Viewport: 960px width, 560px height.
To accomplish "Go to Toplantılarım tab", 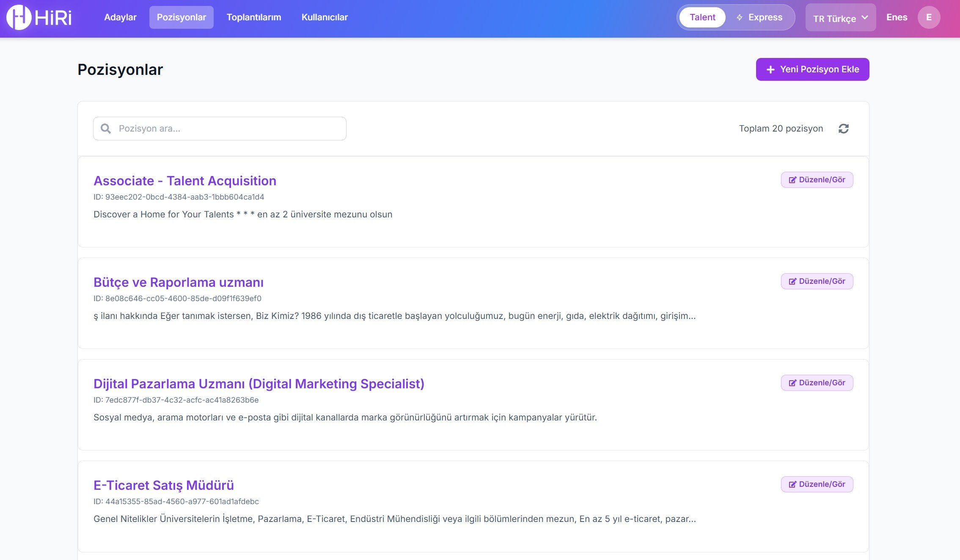I will point(253,17).
